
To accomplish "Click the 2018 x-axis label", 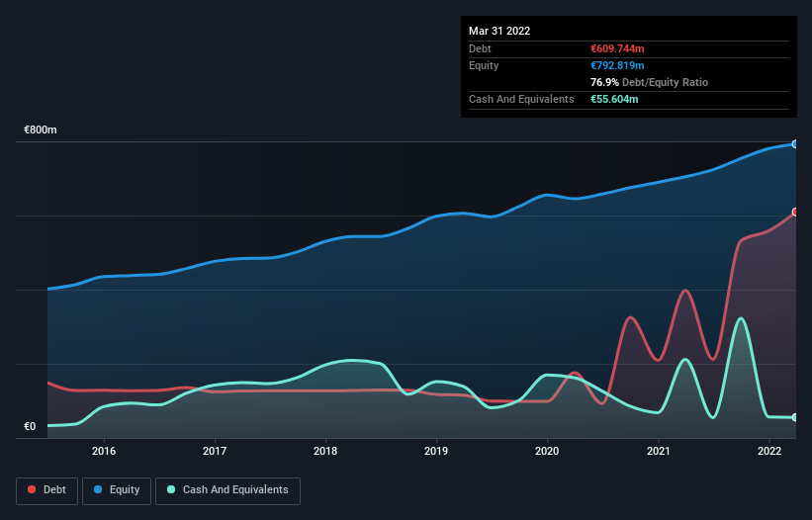I will (x=325, y=451).
